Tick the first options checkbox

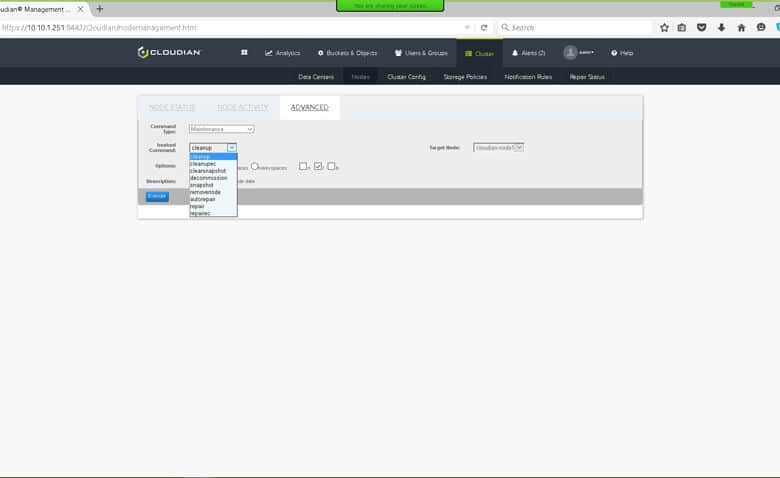303,166
